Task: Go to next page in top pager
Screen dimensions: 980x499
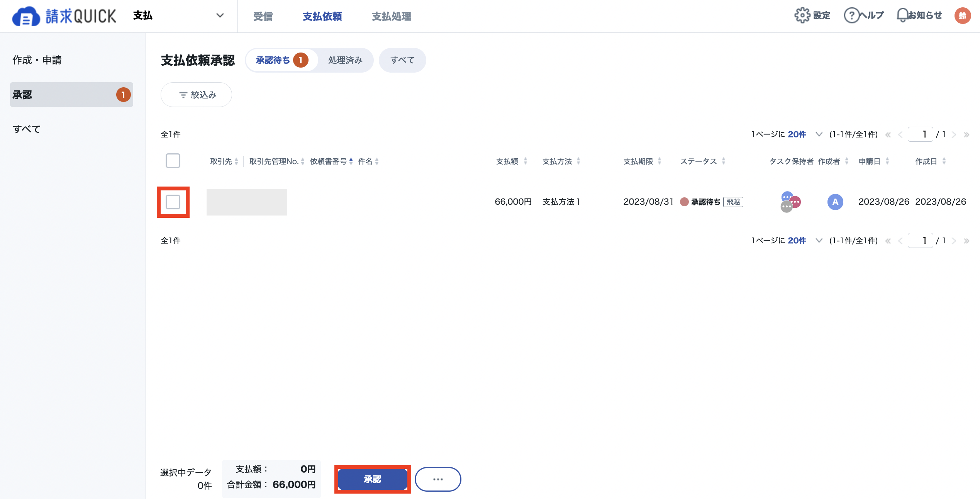Action: [x=954, y=135]
